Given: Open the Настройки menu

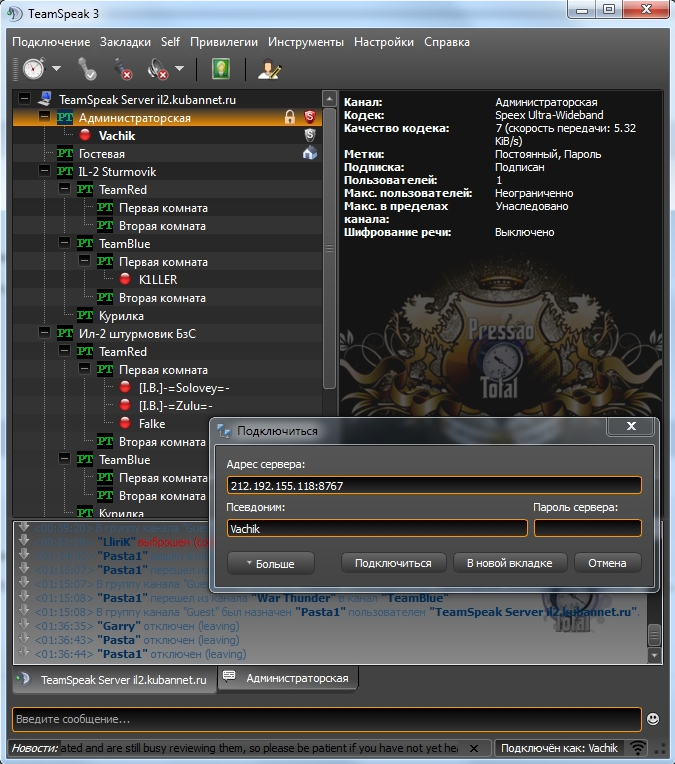Looking at the screenshot, I should pos(384,42).
